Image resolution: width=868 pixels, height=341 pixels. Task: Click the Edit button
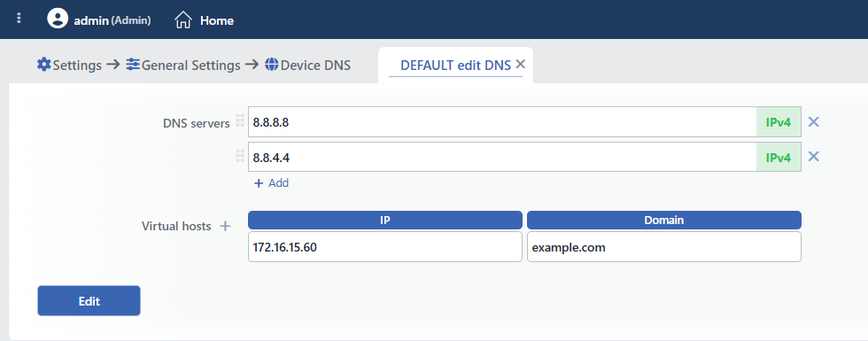click(x=89, y=301)
